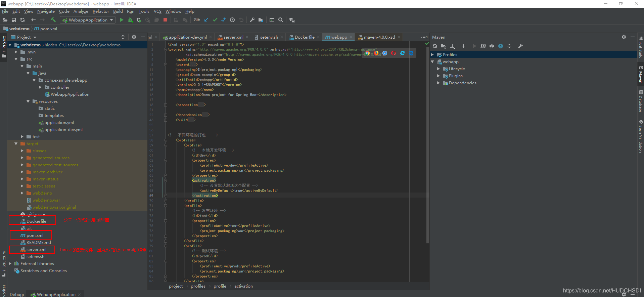The width and height of the screenshot is (644, 297).
Task: Open the Database side tool window
Action: (641, 101)
